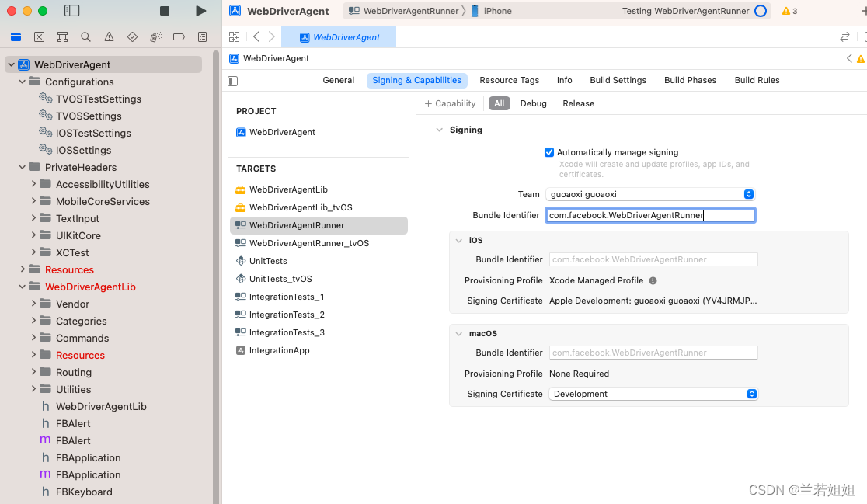Click the iOS Bundle Identifier field
867x504 pixels.
tap(653, 259)
